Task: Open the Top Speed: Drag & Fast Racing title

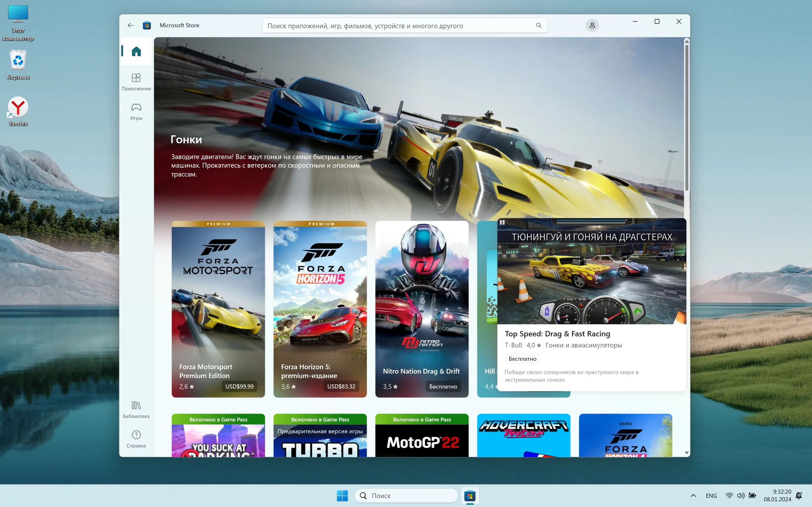Action: 557,334
